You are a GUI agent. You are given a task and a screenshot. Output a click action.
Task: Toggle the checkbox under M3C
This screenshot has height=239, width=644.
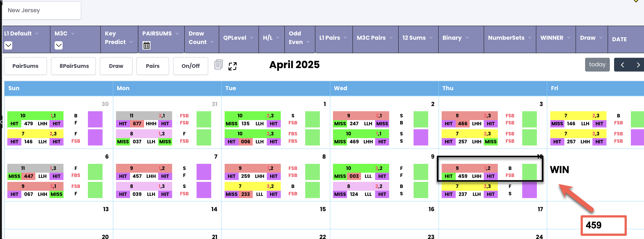pos(59,46)
